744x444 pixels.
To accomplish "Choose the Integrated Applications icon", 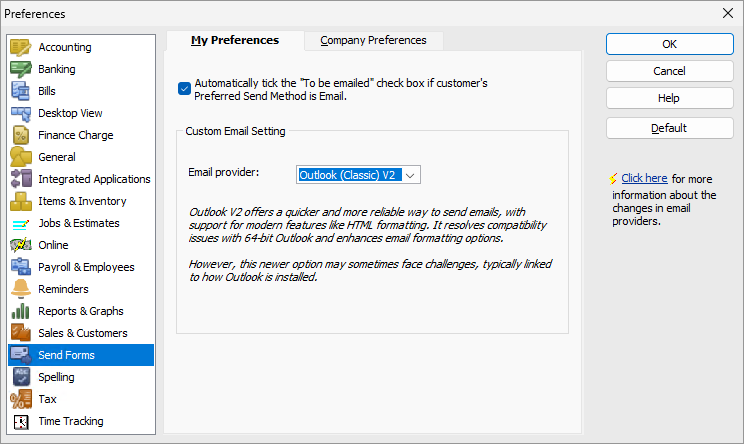I will [x=21, y=179].
